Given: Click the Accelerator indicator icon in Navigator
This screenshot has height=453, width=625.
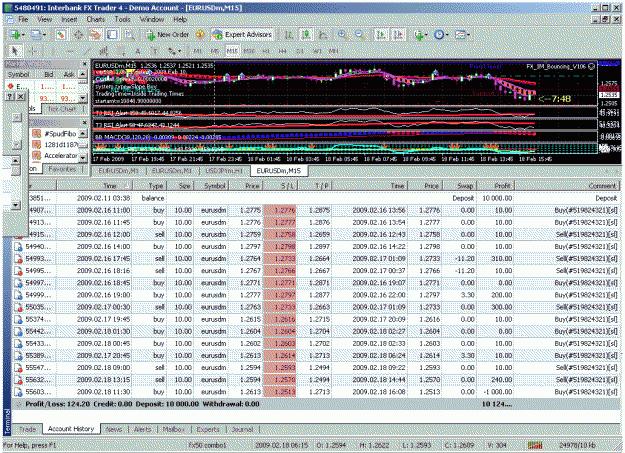Looking at the screenshot, I should click(37, 155).
